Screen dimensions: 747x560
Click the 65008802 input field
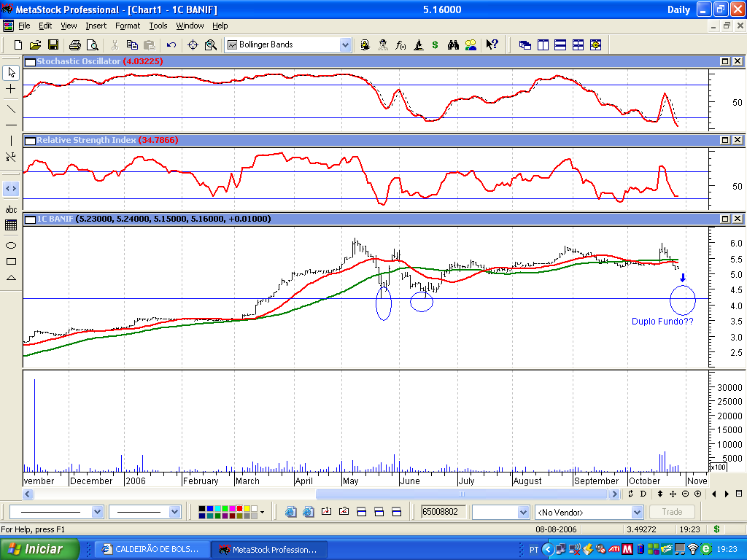pos(443,512)
